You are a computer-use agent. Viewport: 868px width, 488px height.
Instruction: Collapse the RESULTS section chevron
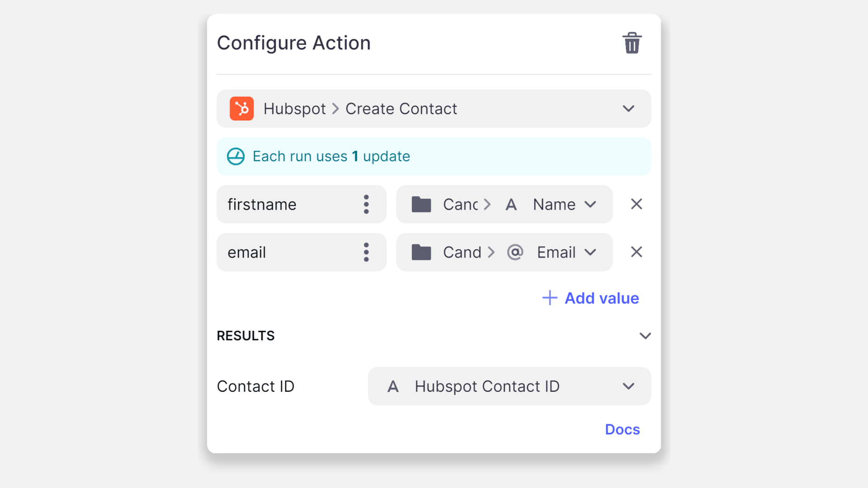coord(645,336)
